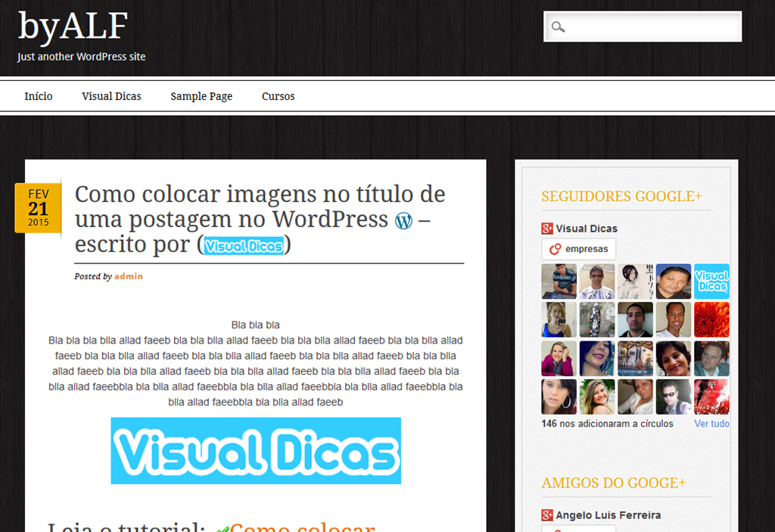Open the Visual Dicas Google+ profile name
The width and height of the screenshot is (775, 532).
pos(587,229)
